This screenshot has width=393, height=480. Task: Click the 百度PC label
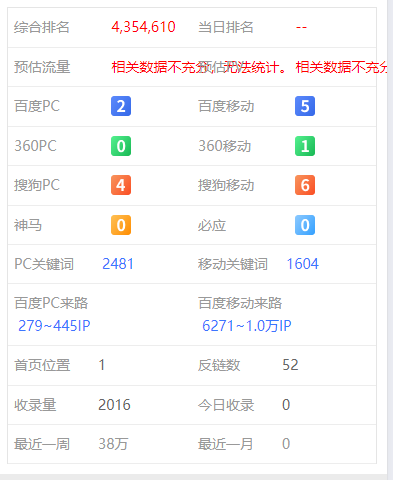point(37,106)
